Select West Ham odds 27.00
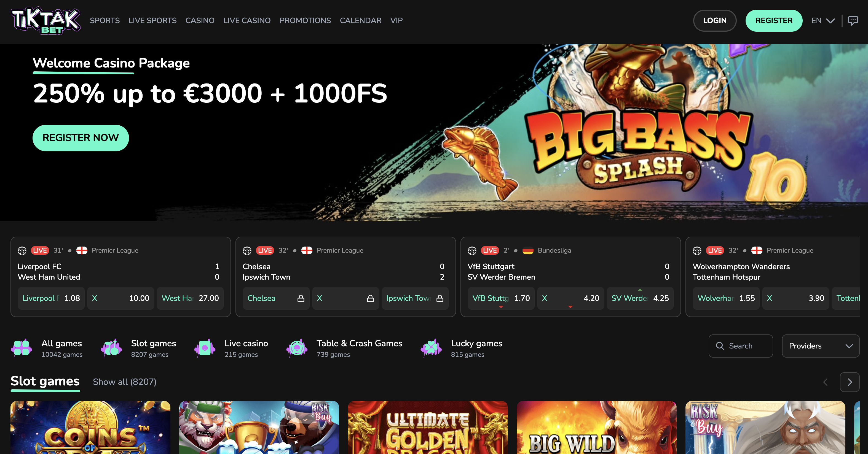Image resolution: width=868 pixels, height=454 pixels. coord(190,299)
